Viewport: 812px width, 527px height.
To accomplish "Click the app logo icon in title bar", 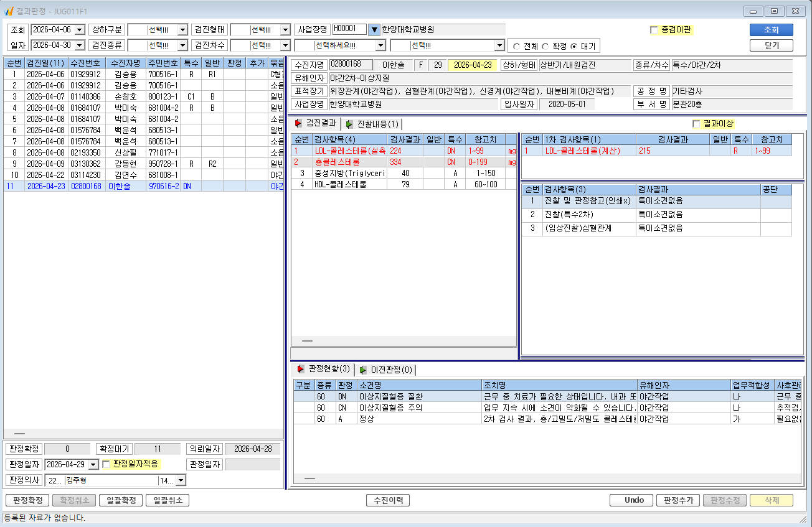I will (9, 10).
